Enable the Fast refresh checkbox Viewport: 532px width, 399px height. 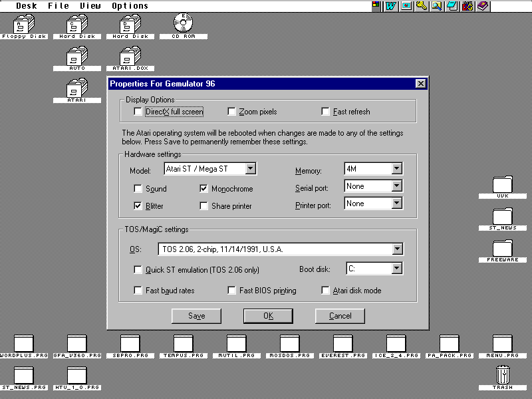pyautogui.click(x=325, y=111)
